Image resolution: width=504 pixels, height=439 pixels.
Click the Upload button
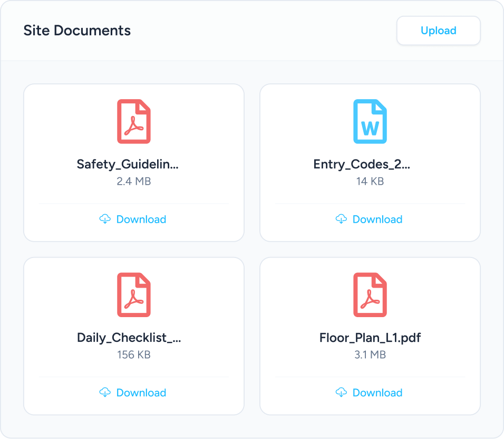pyautogui.click(x=438, y=31)
